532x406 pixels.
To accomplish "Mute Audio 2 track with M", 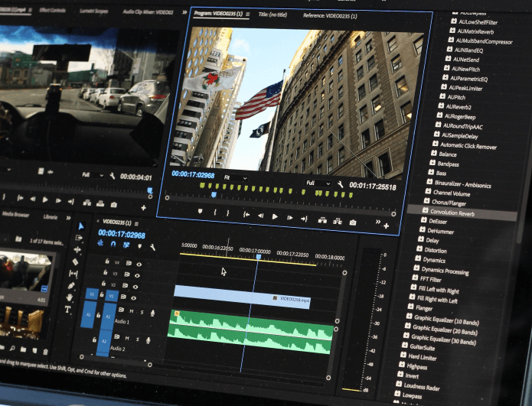I will [127, 338].
